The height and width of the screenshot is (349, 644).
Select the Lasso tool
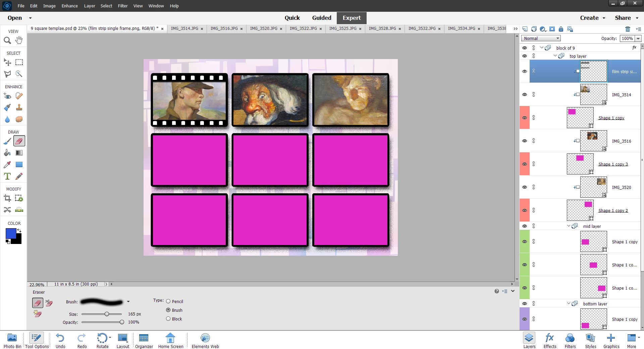pos(7,74)
